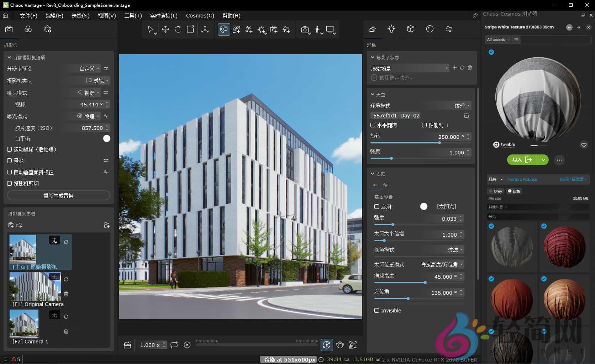This screenshot has height=364, width=595.
Task: Select the Rotate tool in the toolbar
Action: pos(178,30)
